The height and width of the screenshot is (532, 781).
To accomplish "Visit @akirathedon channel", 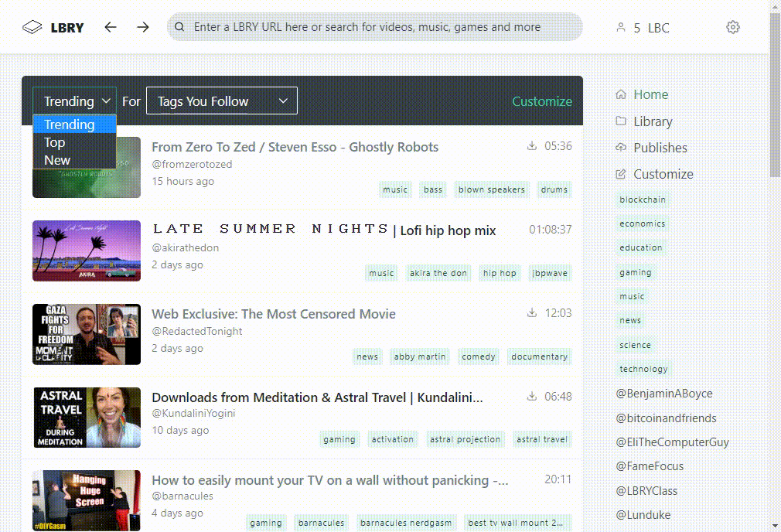I will coord(186,247).
